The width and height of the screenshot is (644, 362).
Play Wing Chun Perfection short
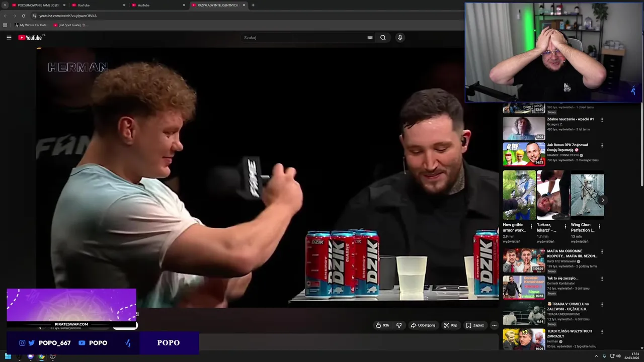(x=587, y=195)
